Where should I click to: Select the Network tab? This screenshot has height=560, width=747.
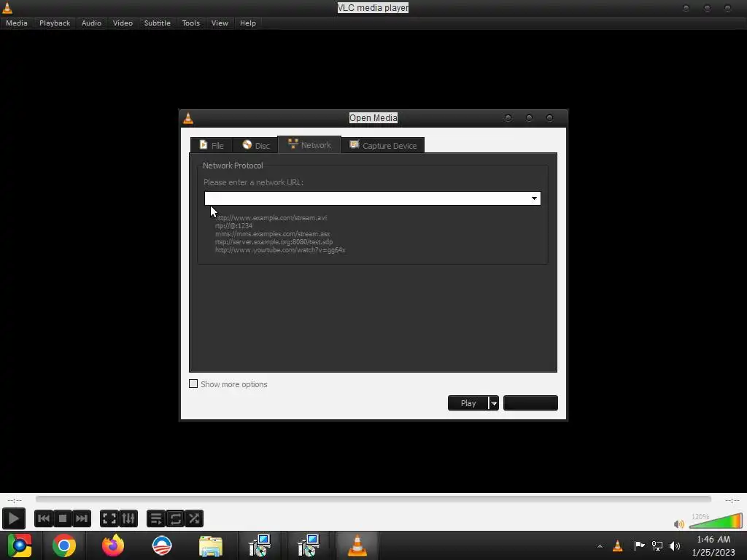click(309, 145)
